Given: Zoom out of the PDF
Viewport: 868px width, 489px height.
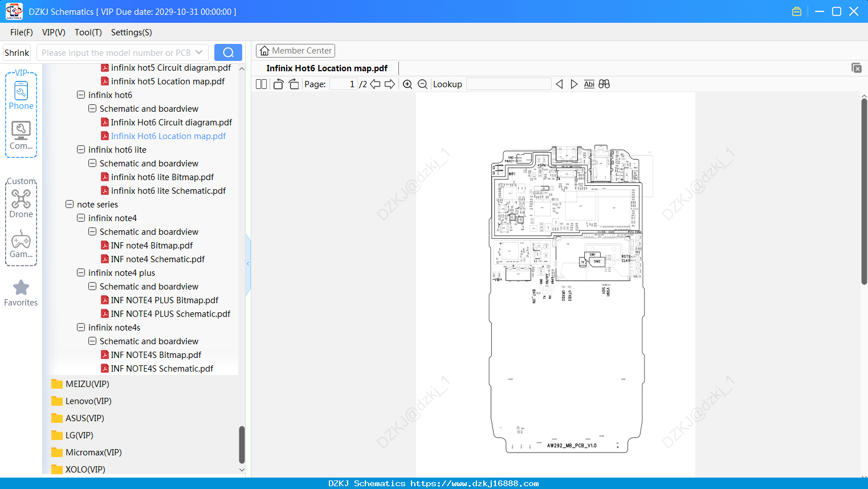Looking at the screenshot, I should click(x=422, y=84).
